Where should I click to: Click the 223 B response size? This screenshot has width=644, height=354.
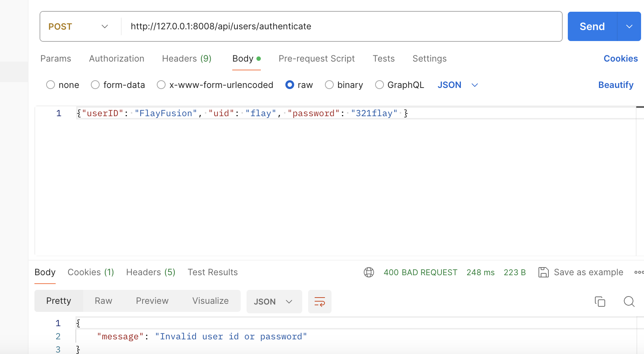tap(515, 272)
